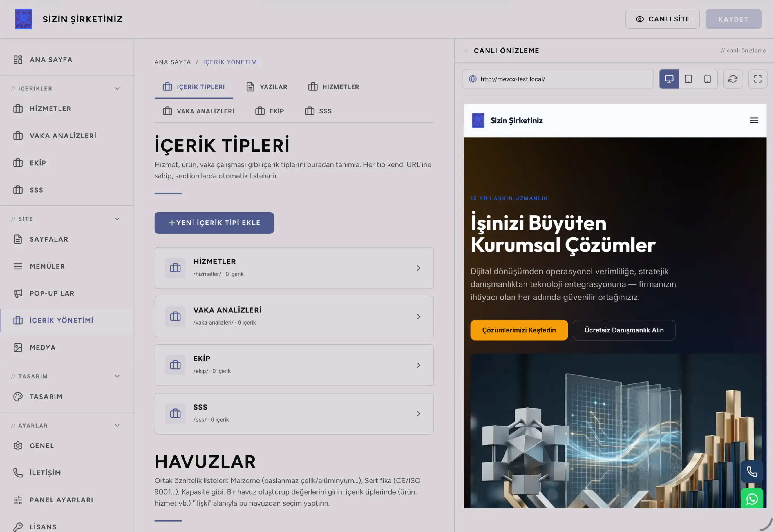This screenshot has width=774, height=532.
Task: Collapse the Site sidebar section
Action: pos(117,219)
